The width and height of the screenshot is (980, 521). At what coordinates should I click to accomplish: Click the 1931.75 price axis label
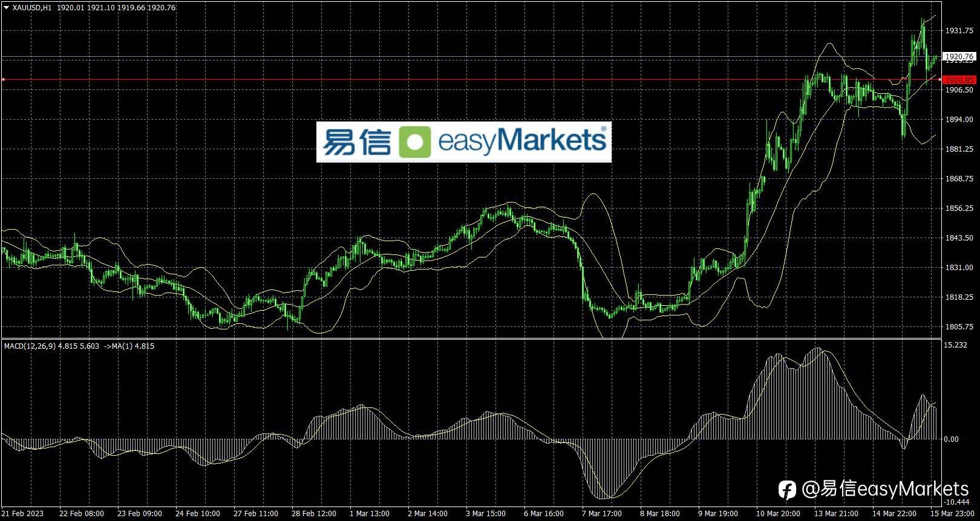click(959, 31)
